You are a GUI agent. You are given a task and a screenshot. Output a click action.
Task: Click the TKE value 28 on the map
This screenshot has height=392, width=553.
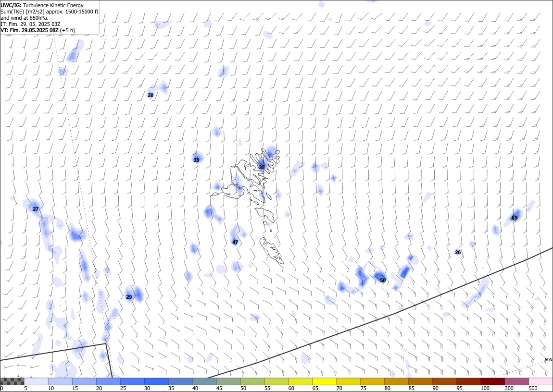[x=151, y=96]
